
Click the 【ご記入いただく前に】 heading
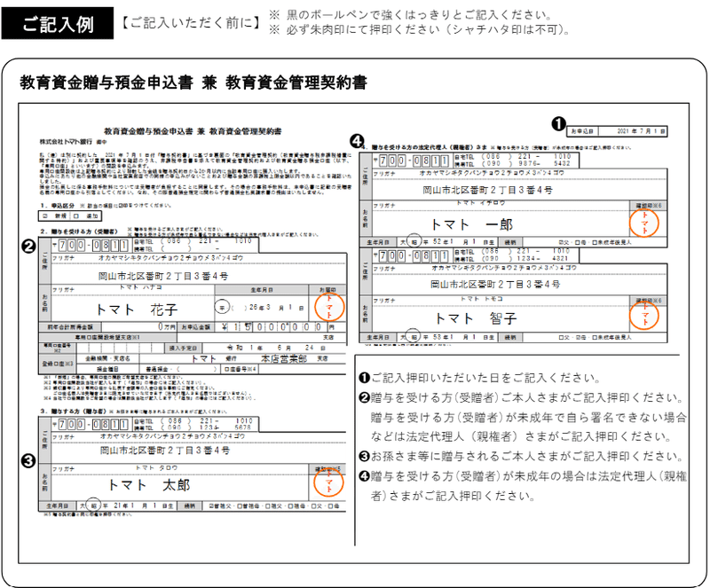(192, 23)
